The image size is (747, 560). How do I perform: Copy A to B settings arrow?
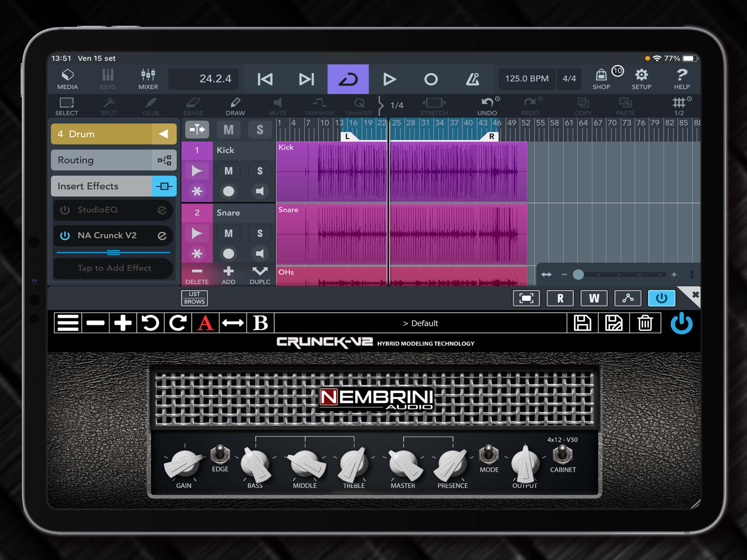click(x=233, y=323)
